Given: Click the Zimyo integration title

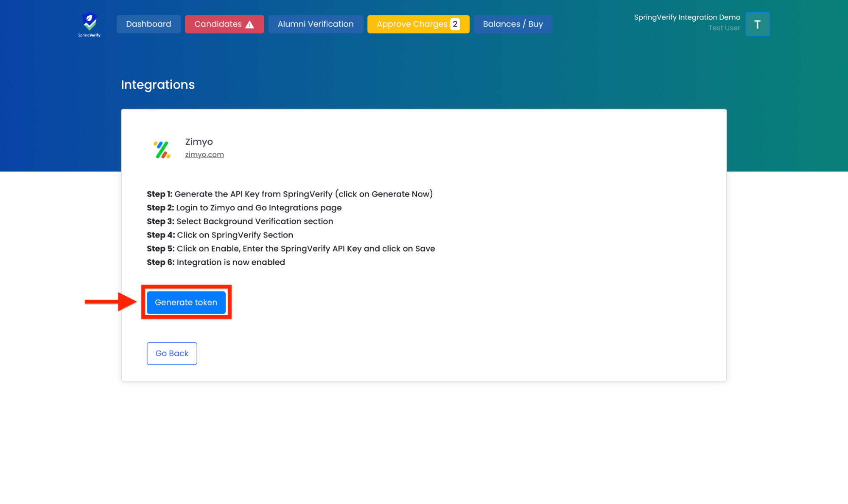Looking at the screenshot, I should tap(199, 142).
